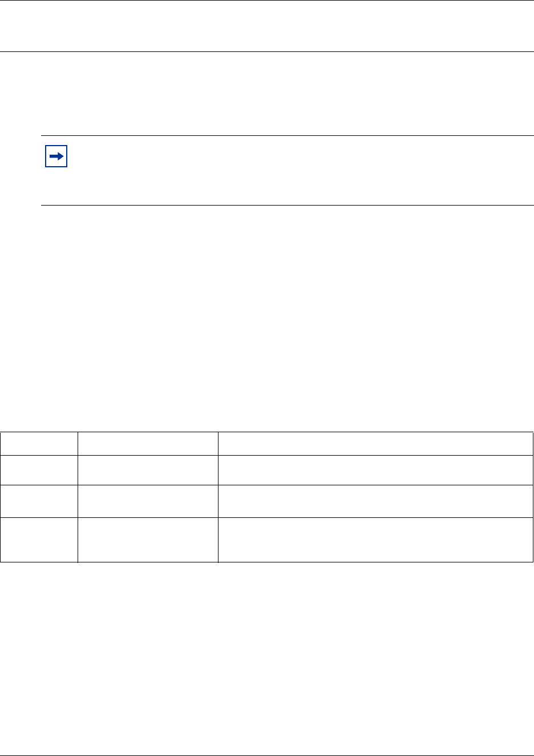Click the second row's wide third cell
The width and height of the screenshot is (534, 756).
coord(375,470)
